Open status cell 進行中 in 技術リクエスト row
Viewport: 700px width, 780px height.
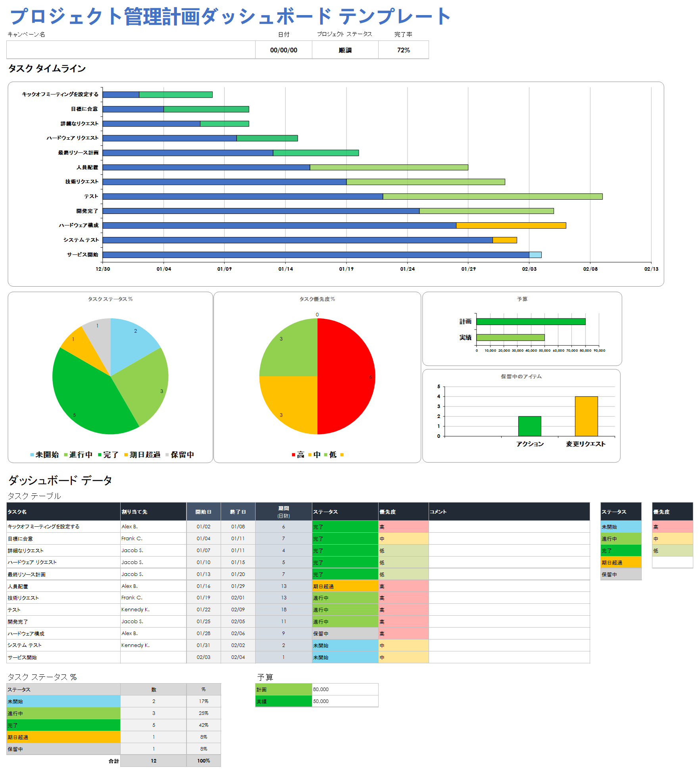(x=345, y=598)
